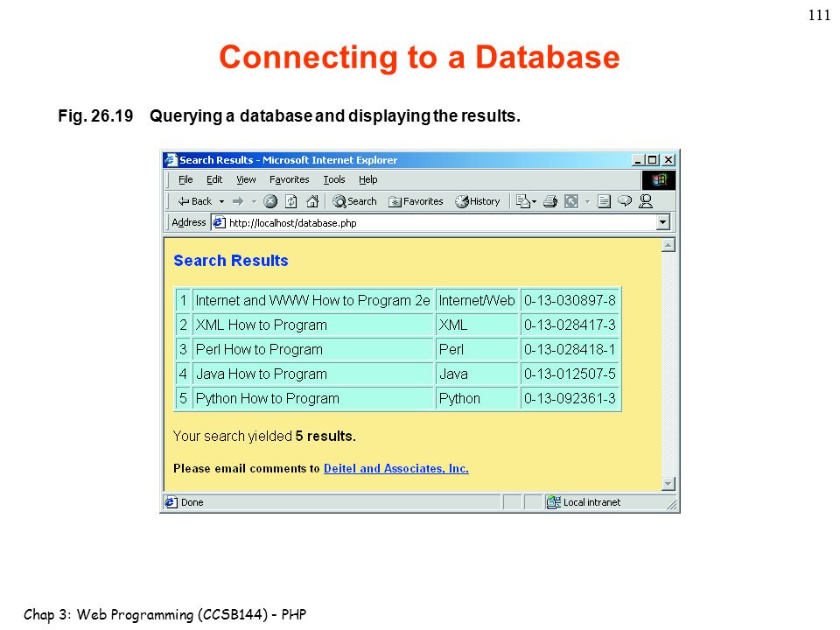
Task: Select 'Internet and WWW How to Program 2e' cell
Action: tap(313, 300)
